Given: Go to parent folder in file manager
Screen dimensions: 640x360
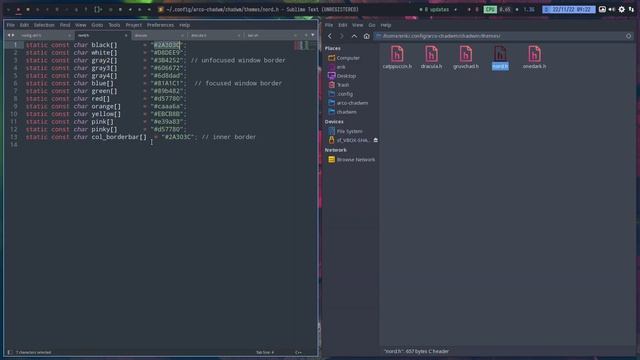Looking at the screenshot, I should coord(354,36).
